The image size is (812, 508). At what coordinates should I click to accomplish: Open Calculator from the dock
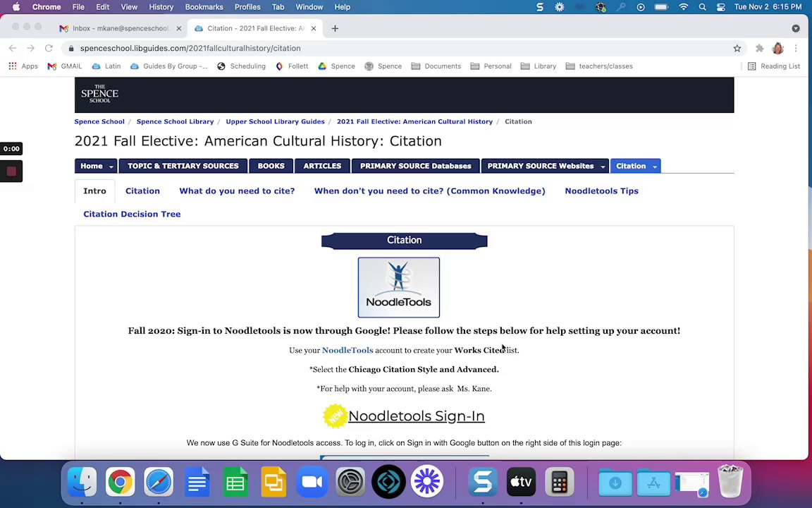pyautogui.click(x=559, y=482)
